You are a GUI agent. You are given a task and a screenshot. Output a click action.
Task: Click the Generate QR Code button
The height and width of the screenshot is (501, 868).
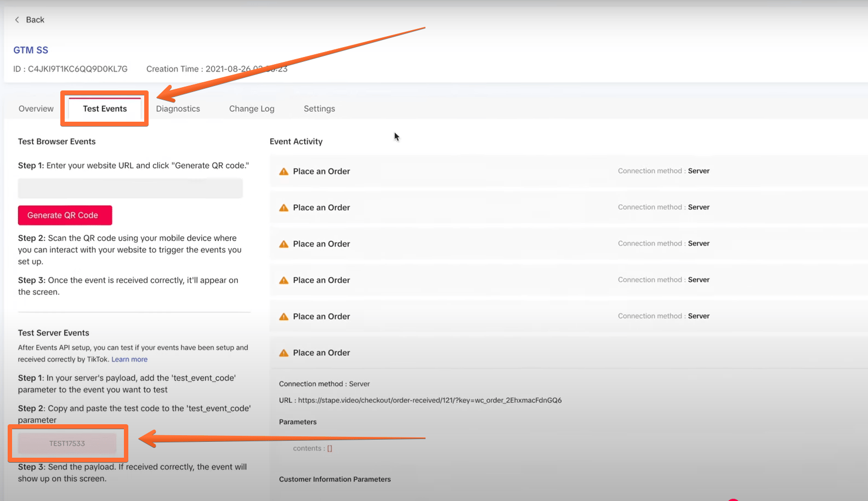tap(65, 215)
